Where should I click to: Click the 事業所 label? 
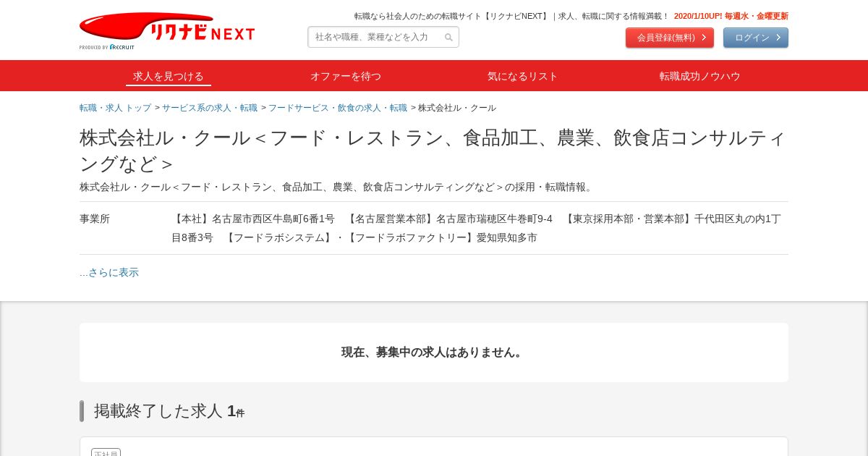(x=95, y=219)
